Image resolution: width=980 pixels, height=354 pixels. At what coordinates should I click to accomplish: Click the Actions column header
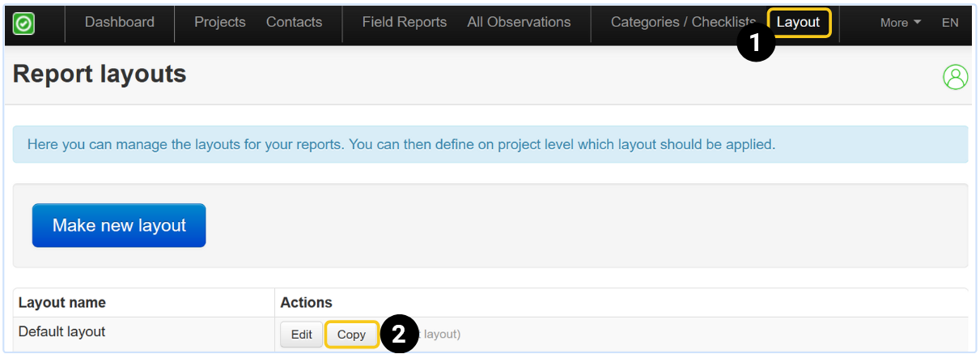[306, 302]
